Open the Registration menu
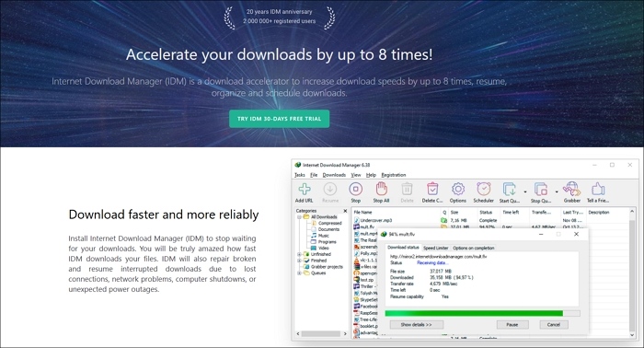The width and height of the screenshot is (644, 348). (x=394, y=175)
